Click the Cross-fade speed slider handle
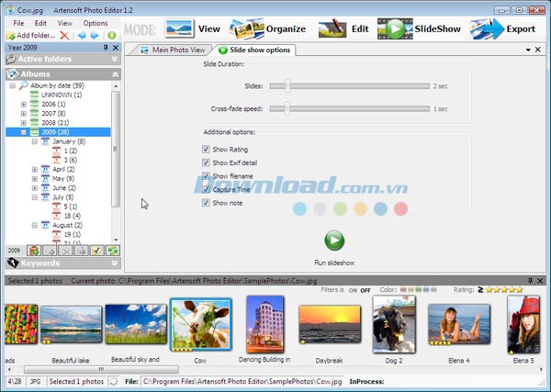The height and width of the screenshot is (392, 551). coord(287,108)
